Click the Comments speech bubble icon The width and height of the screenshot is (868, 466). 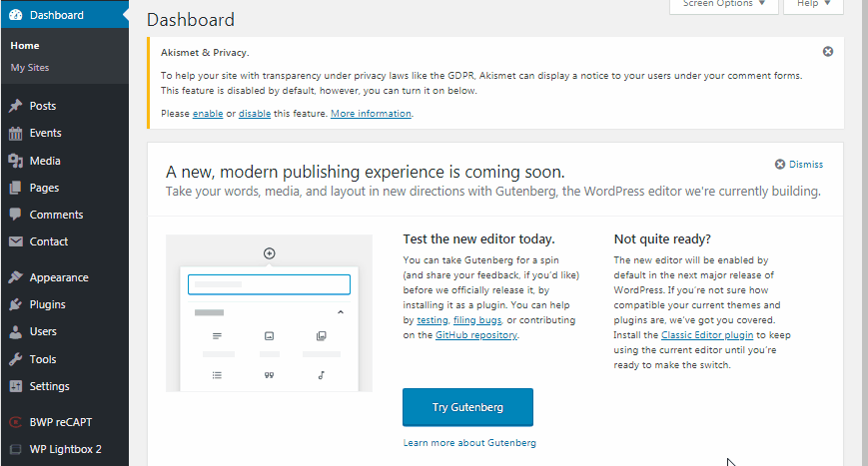click(16, 215)
